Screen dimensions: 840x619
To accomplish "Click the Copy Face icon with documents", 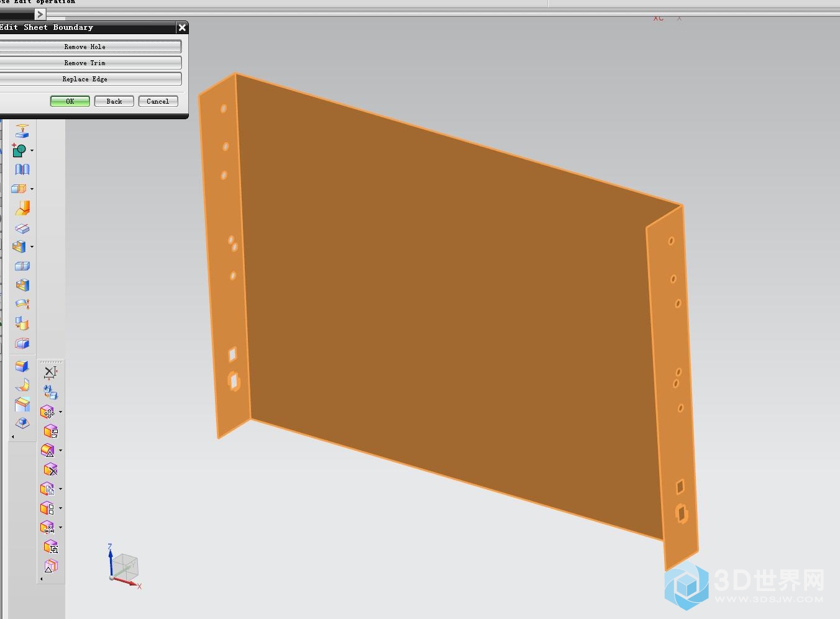I will [x=48, y=489].
